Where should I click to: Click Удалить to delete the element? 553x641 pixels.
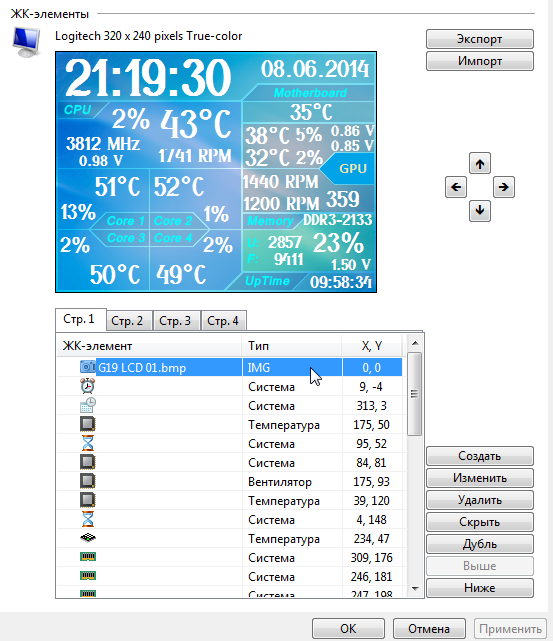480,500
